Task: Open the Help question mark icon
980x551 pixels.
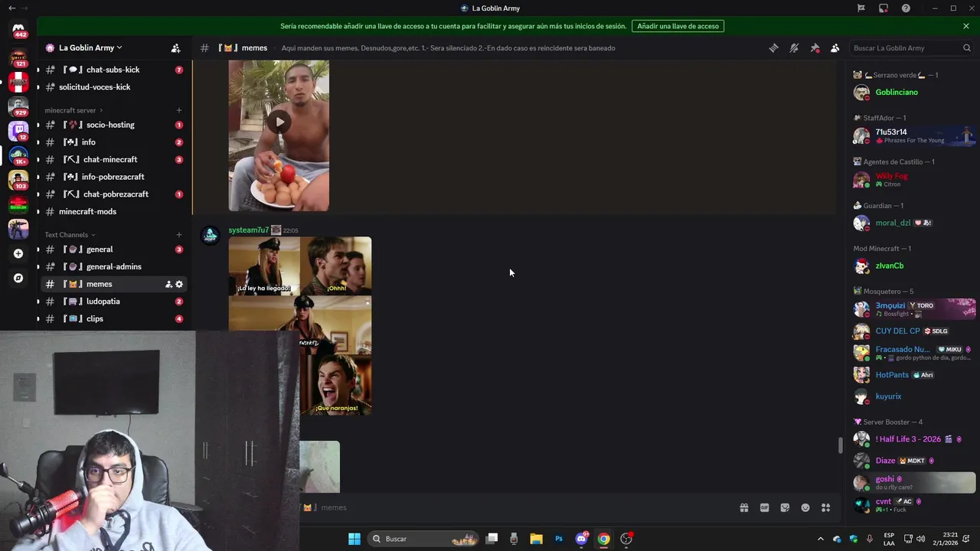Action: coord(906,8)
